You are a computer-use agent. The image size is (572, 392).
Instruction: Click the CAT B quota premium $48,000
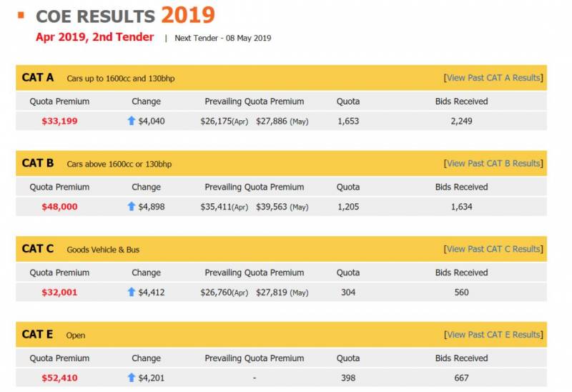point(59,207)
